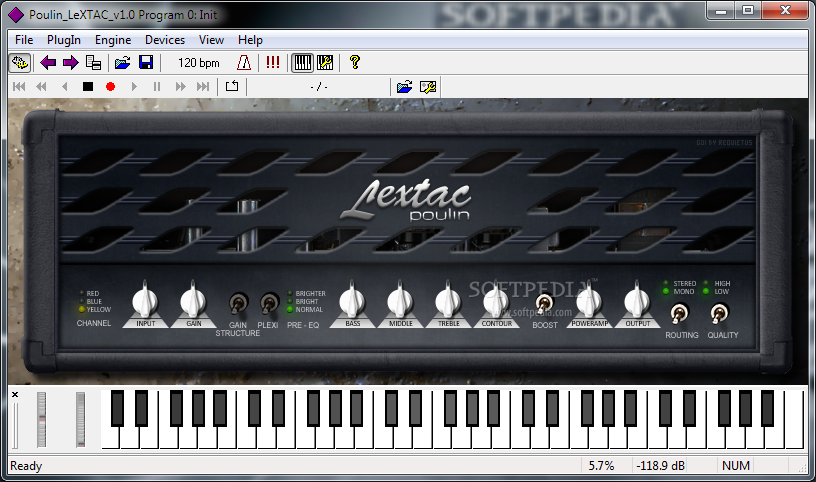
Task: Toggle the metronome icon
Action: click(x=244, y=63)
